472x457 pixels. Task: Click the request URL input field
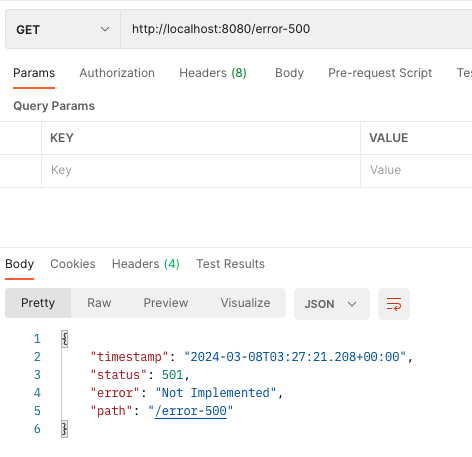(x=296, y=29)
